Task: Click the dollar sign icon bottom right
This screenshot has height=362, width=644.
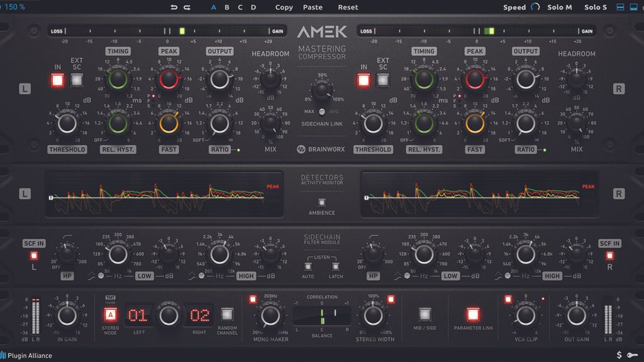Action: (x=620, y=354)
